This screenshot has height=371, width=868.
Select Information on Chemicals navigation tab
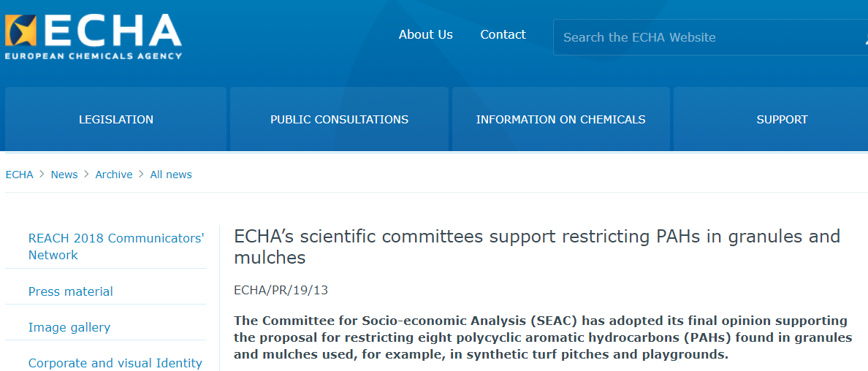[560, 119]
